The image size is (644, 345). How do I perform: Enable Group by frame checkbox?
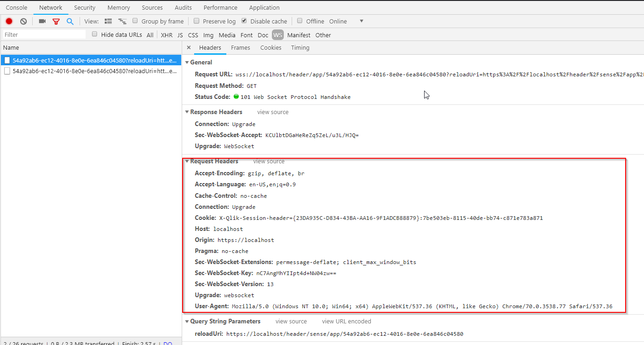(x=135, y=21)
